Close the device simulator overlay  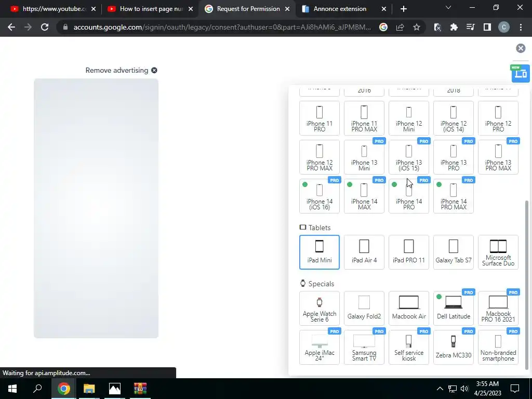[x=521, y=48]
